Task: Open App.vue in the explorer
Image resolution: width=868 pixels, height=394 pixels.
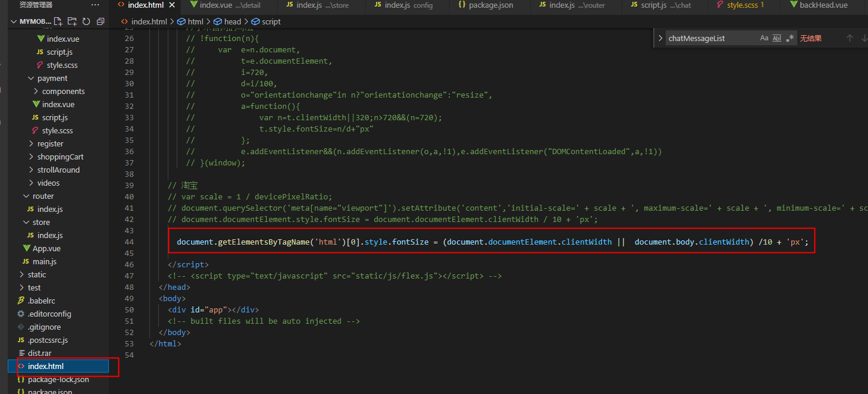Action: click(46, 249)
